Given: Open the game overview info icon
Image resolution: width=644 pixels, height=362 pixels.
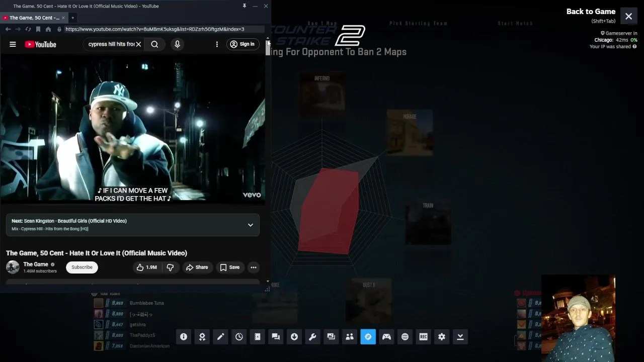Looking at the screenshot, I should tap(184, 337).
